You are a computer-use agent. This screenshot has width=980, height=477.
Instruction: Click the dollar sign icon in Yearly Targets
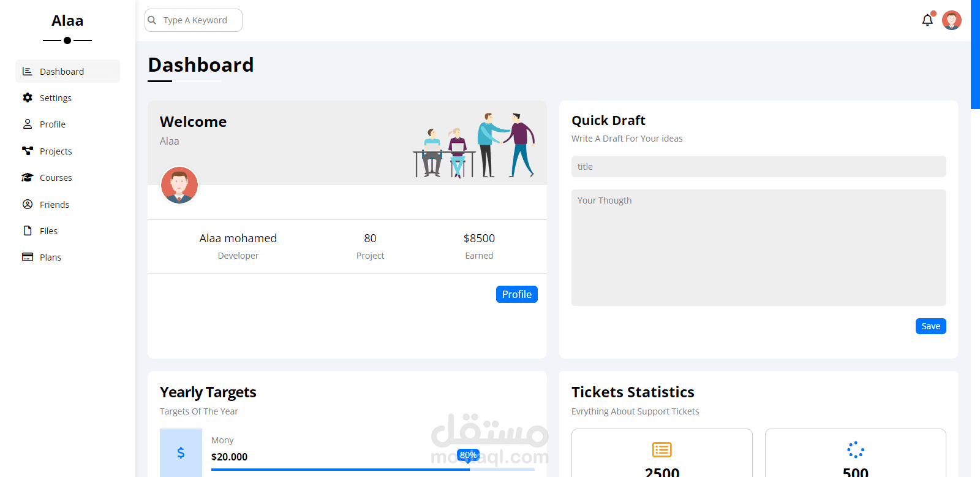(x=181, y=452)
